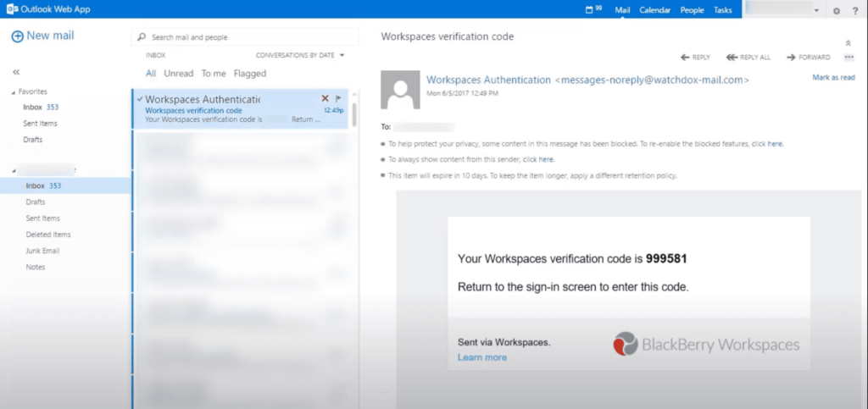Open the more actions ellipsis menu
This screenshot has width=868, height=409.
pyautogui.click(x=849, y=58)
